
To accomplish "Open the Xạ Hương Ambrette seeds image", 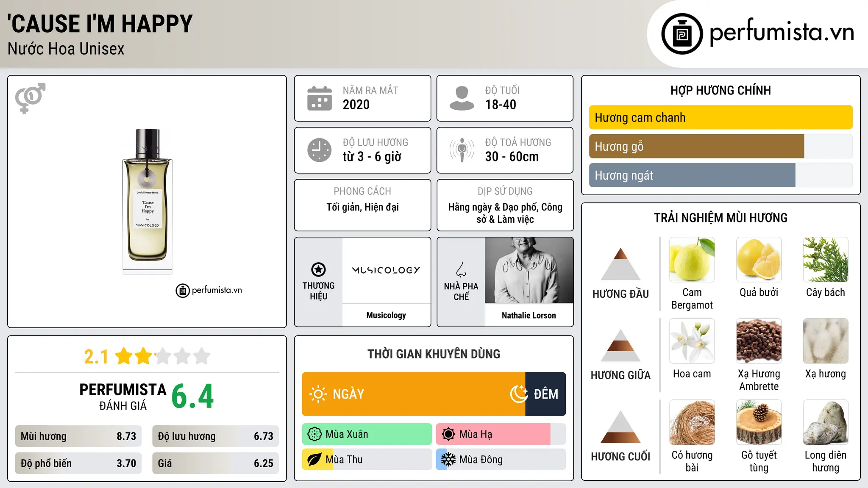I will pyautogui.click(x=759, y=341).
